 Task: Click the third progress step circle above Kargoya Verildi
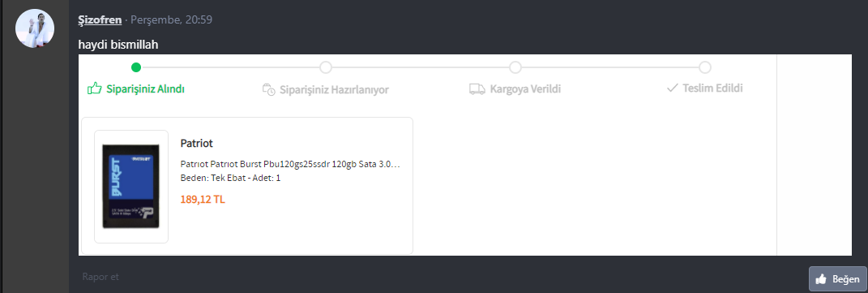tap(515, 67)
